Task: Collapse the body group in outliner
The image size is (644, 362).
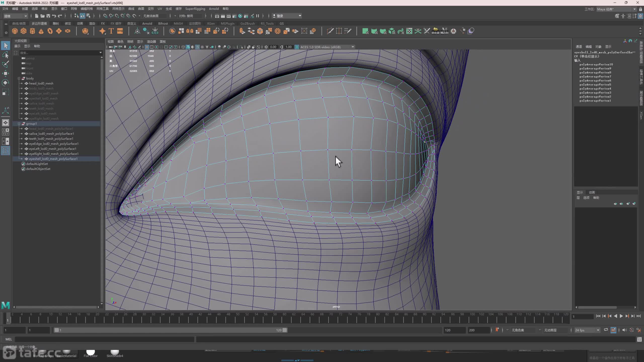Action: 19,78
